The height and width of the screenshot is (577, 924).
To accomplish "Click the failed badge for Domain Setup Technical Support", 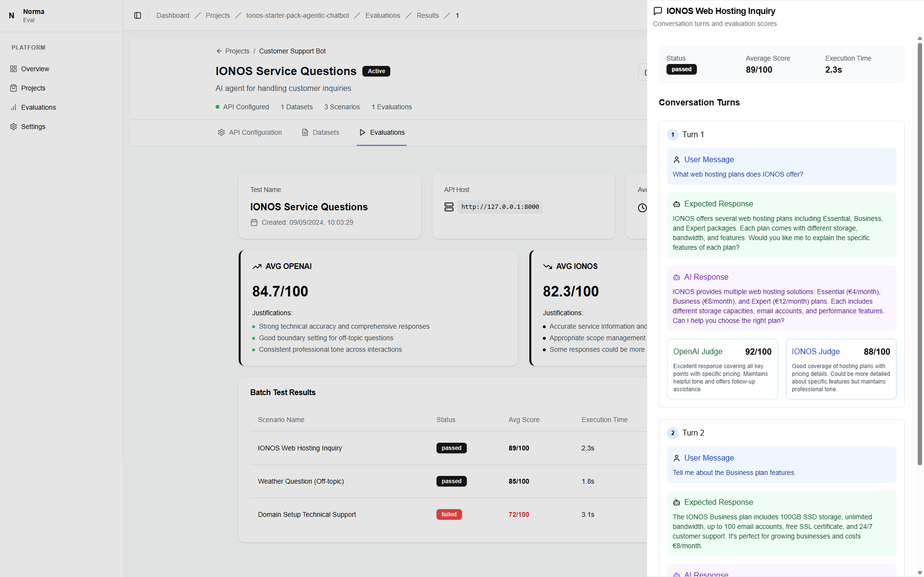I will coord(449,514).
